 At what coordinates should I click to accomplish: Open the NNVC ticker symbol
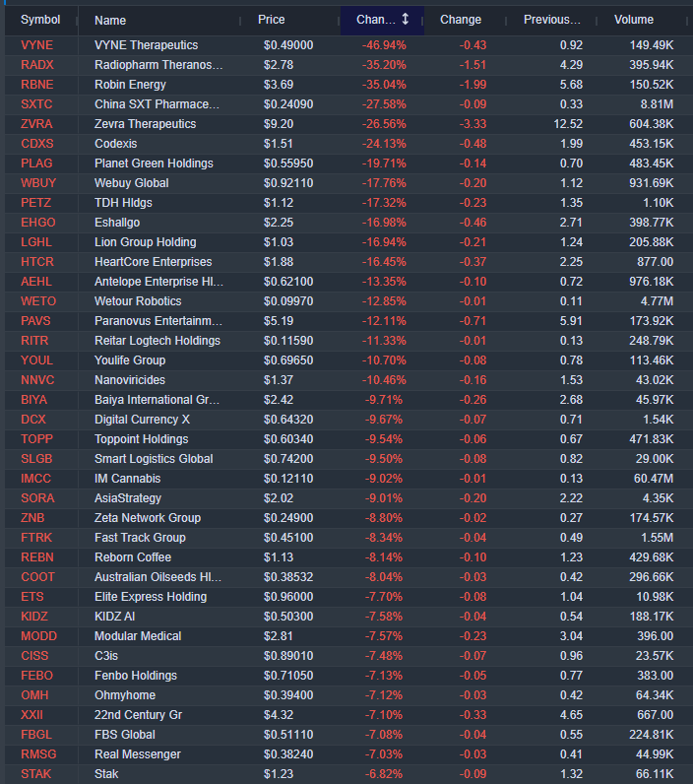pos(37,380)
